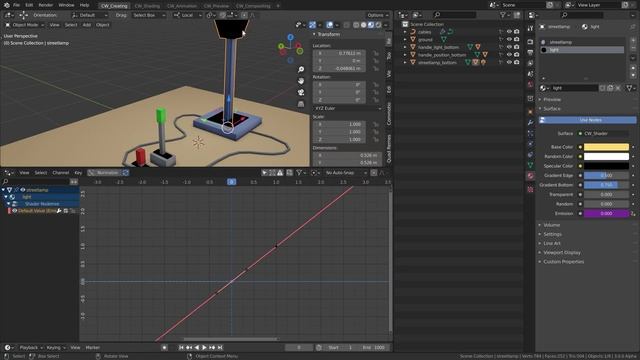Click the blue Z axis on navigation gizmo
The width and height of the screenshot is (640, 360).
pyautogui.click(x=290, y=38)
